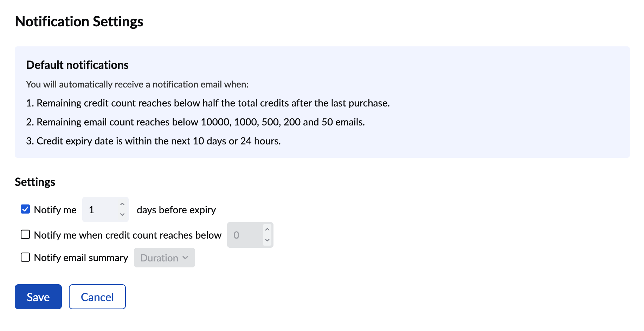The image size is (644, 331).
Task: Click the credit expiry date rule line
Action: pyautogui.click(x=153, y=141)
